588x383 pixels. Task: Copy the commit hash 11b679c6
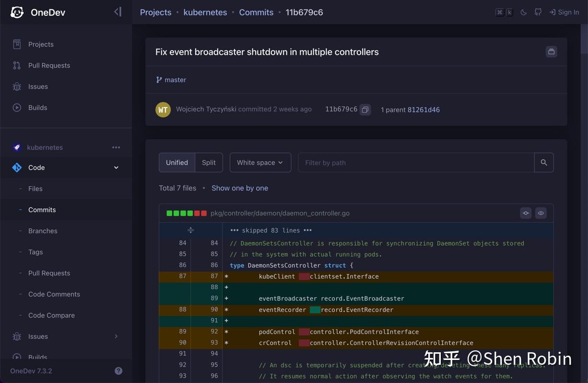pyautogui.click(x=365, y=109)
